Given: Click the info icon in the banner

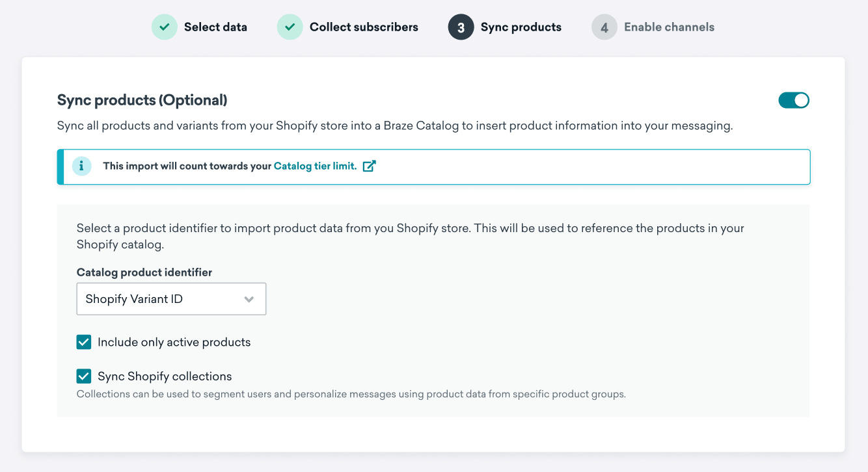Looking at the screenshot, I should pos(81,166).
